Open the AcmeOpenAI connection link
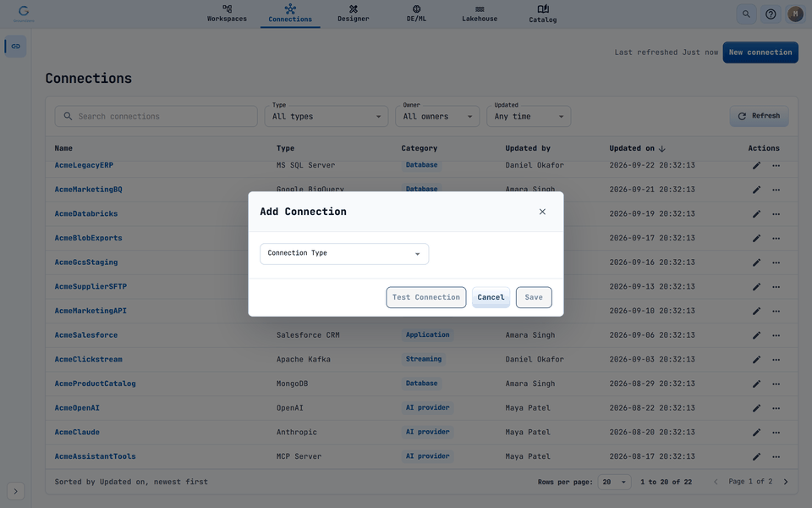This screenshot has width=812, height=508. click(x=77, y=408)
